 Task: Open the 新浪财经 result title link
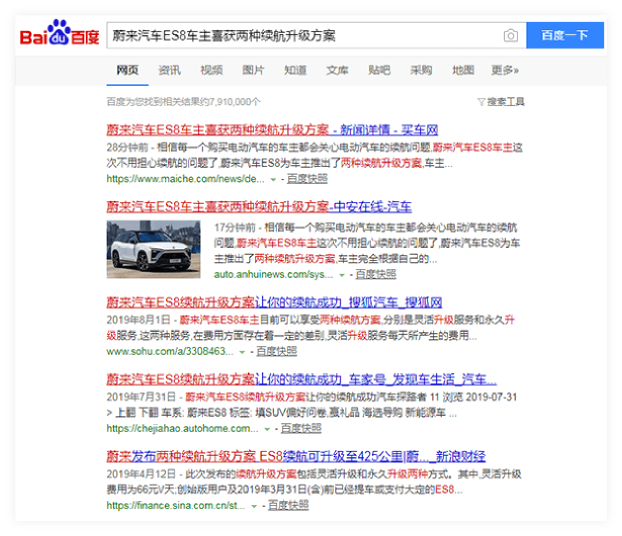(x=296, y=456)
